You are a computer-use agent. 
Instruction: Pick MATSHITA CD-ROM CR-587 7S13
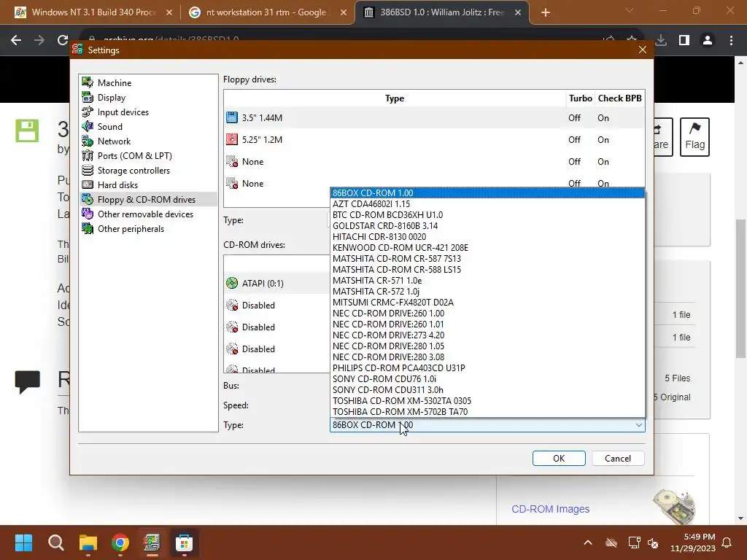pos(487,259)
